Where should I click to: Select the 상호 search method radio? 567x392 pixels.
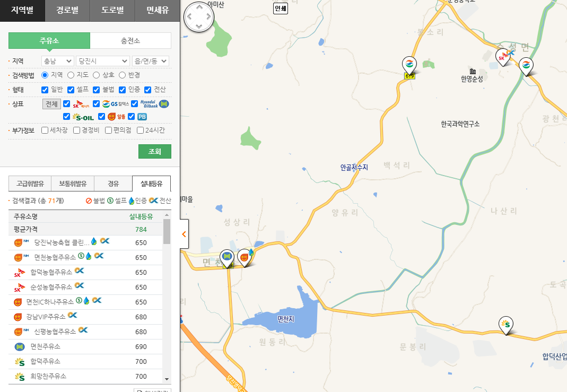click(96, 75)
